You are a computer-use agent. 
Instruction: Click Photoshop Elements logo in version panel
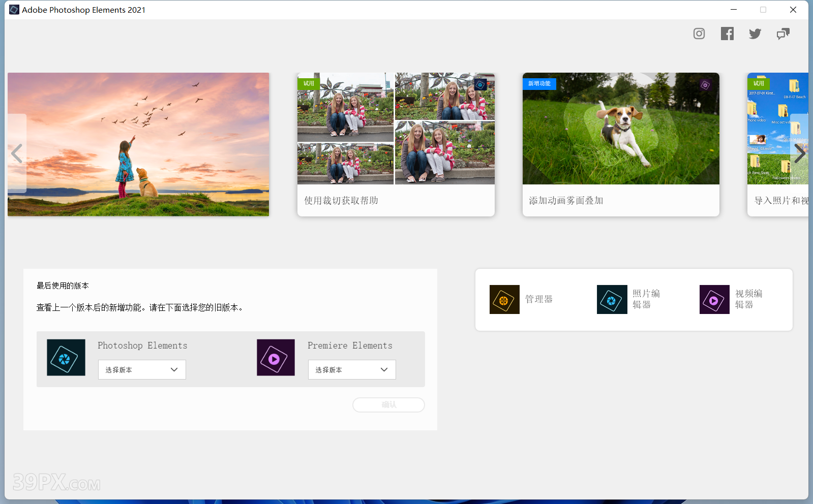point(66,358)
